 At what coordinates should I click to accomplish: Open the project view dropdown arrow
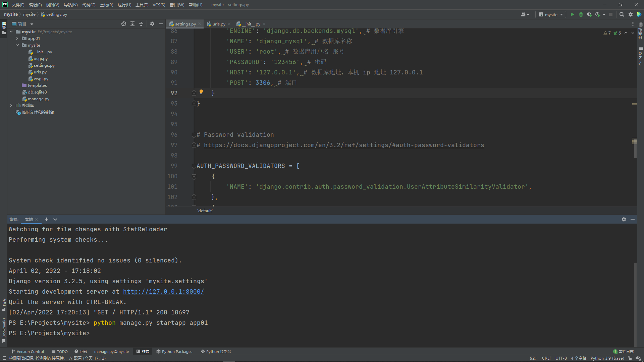pos(32,24)
